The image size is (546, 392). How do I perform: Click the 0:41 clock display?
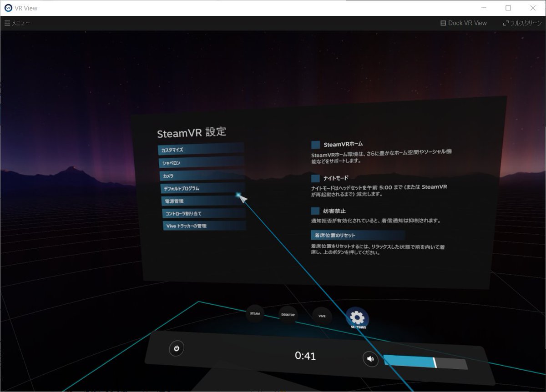tap(305, 356)
